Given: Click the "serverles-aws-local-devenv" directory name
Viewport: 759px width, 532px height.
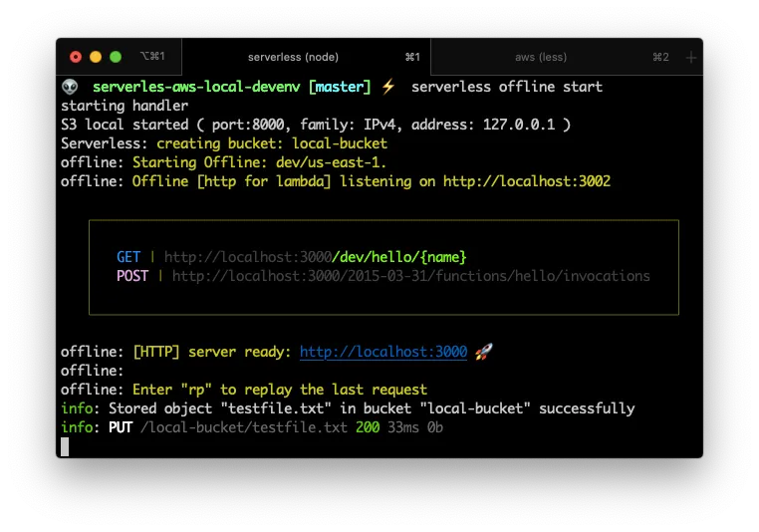Looking at the screenshot, I should tap(196, 87).
